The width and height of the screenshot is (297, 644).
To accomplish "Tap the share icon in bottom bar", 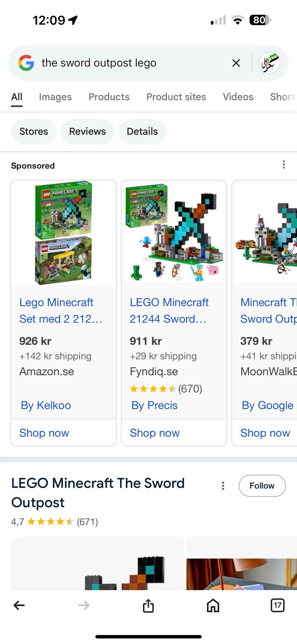I will 148,606.
